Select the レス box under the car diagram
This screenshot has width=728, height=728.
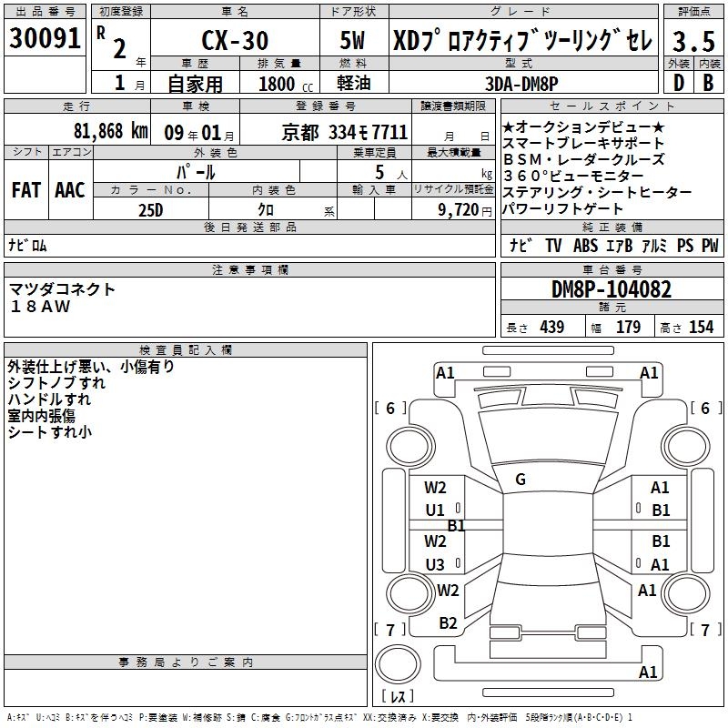point(398,696)
